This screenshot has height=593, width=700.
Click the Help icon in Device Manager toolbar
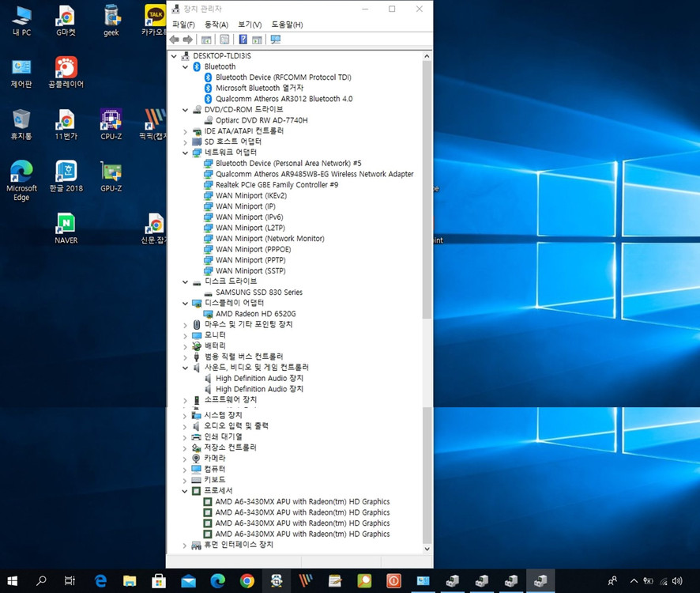[243, 39]
